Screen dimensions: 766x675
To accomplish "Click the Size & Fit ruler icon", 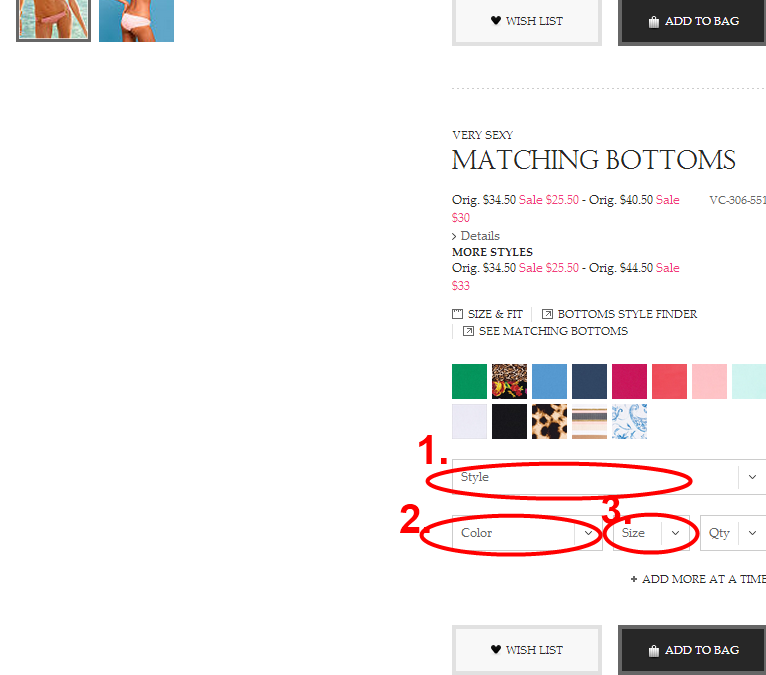I will [457, 314].
